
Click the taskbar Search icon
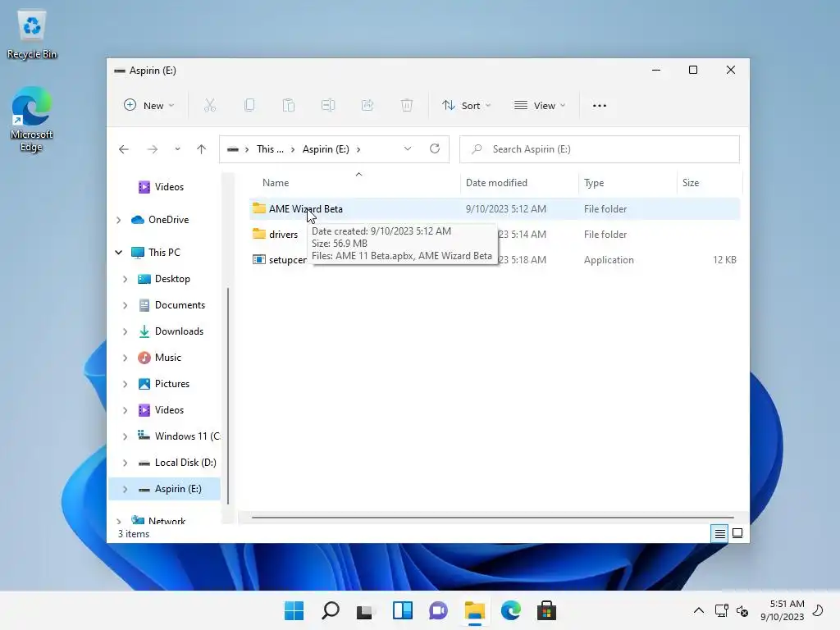[330, 610]
